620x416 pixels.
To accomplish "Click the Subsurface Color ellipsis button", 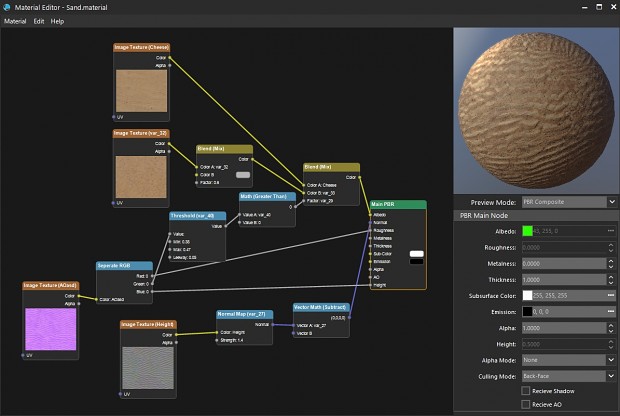I will click(611, 295).
